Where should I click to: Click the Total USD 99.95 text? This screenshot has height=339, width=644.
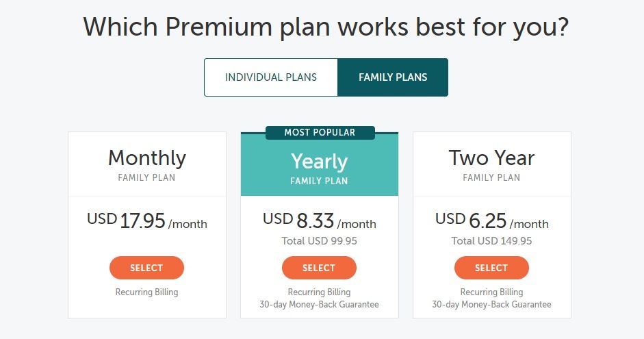coord(319,241)
